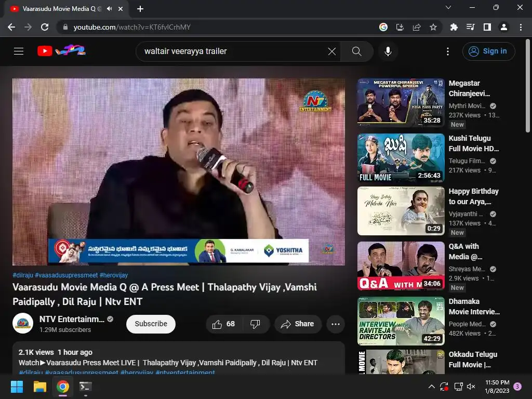Click the #vaasadusupressmeet hashtag above title
This screenshot has height=399, width=532.
pos(66,275)
